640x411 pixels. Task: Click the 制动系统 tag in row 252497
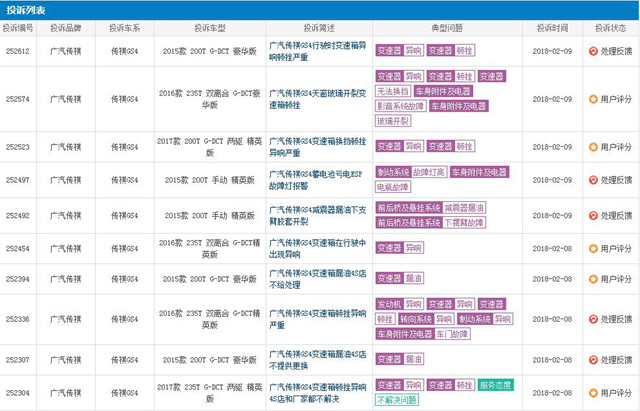(393, 172)
